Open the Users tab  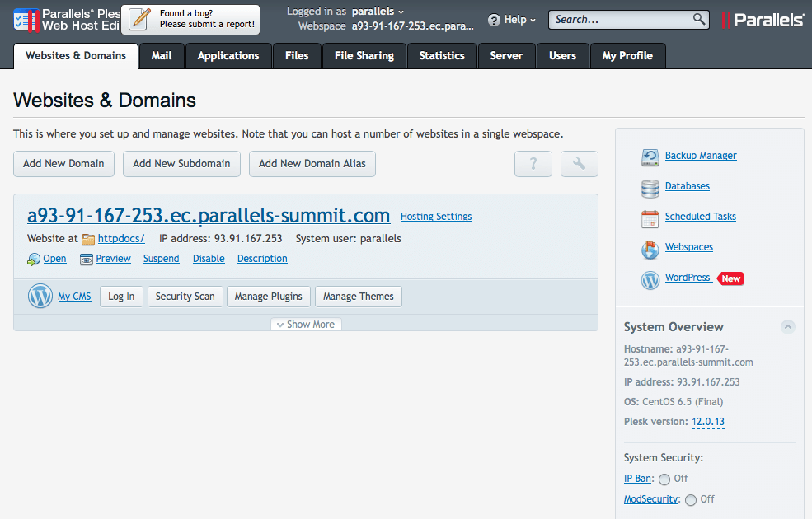[x=562, y=56]
